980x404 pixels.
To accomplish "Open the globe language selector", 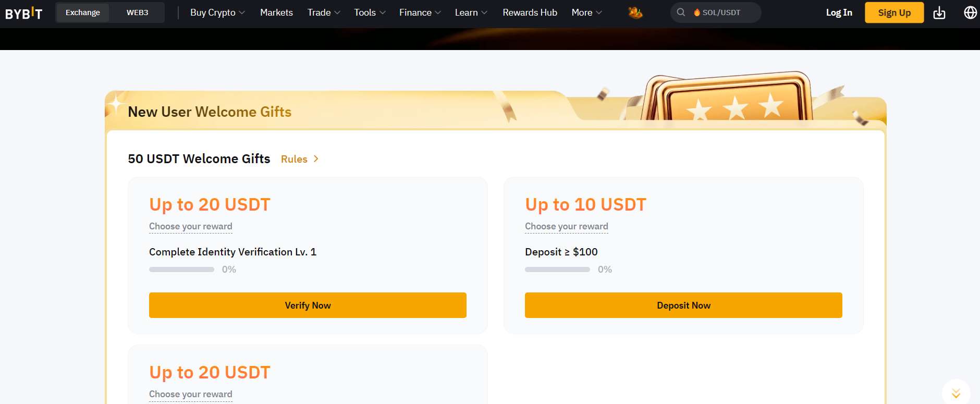I will coord(970,13).
